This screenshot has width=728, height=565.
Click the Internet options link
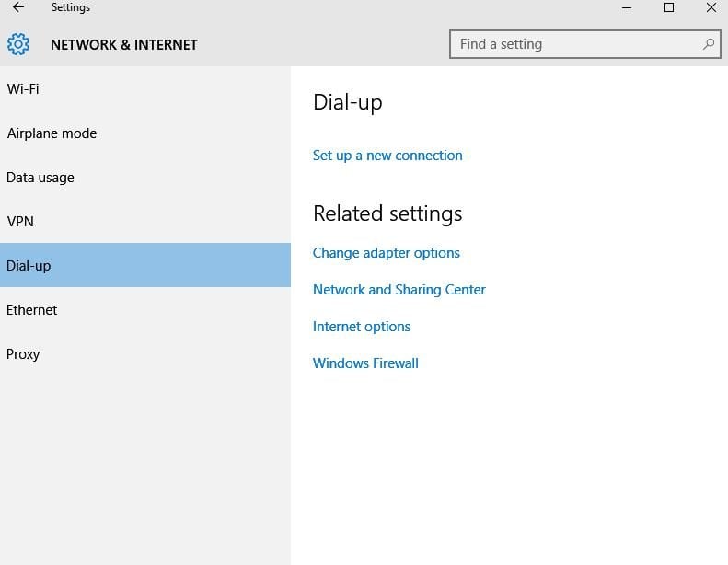[x=362, y=327]
